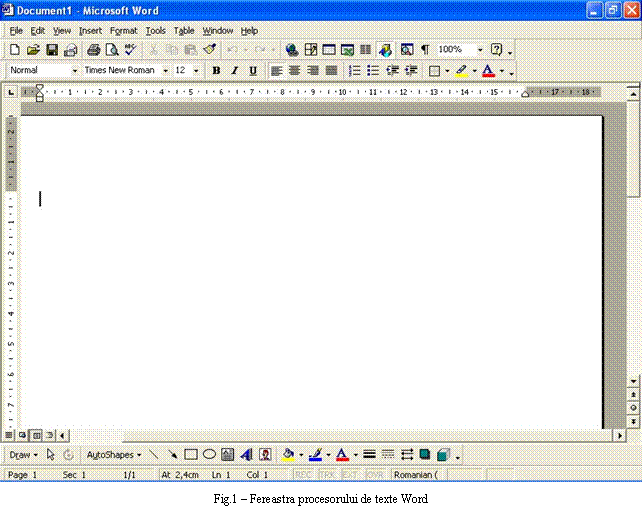Click the vertical scrollbar down arrow
Screen dimensions: 642x514
[633, 381]
